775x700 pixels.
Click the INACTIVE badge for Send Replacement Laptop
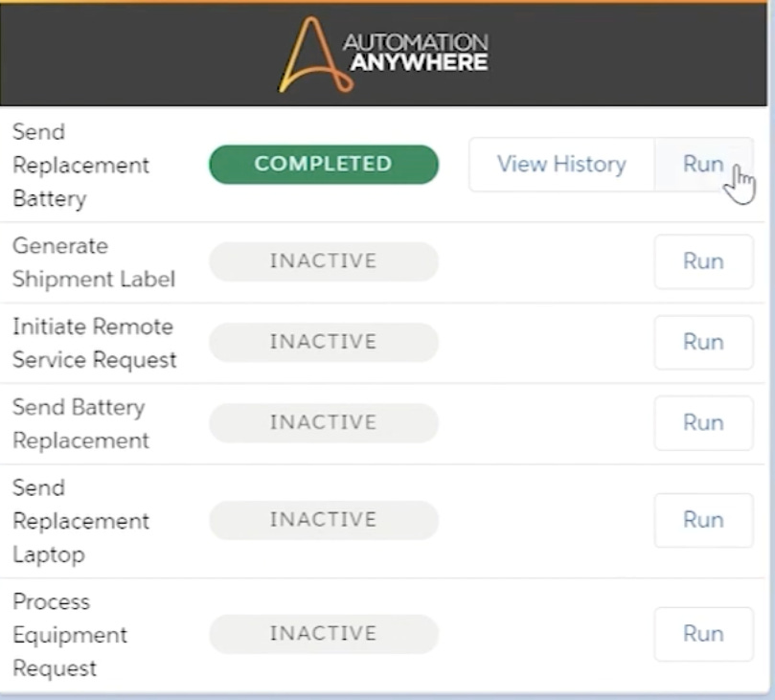(x=323, y=520)
